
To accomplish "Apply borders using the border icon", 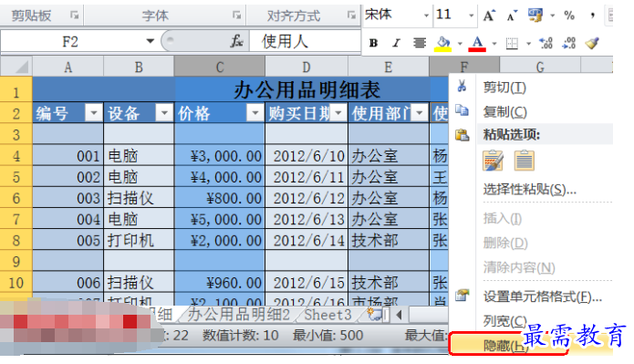I will pyautogui.click(x=512, y=43).
